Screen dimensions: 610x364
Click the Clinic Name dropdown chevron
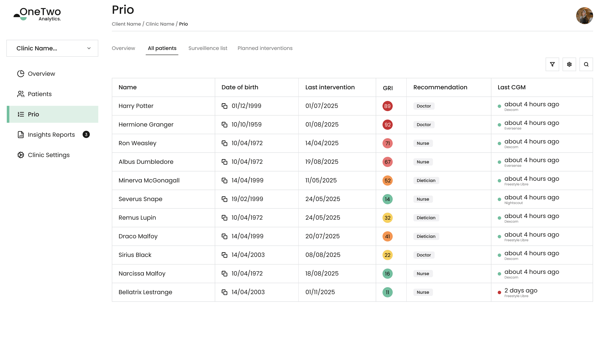pos(89,48)
